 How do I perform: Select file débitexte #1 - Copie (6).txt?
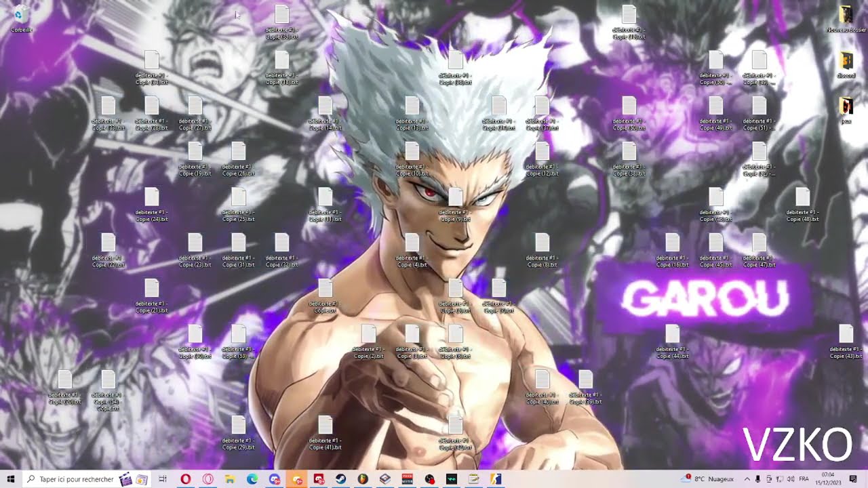(x=455, y=342)
